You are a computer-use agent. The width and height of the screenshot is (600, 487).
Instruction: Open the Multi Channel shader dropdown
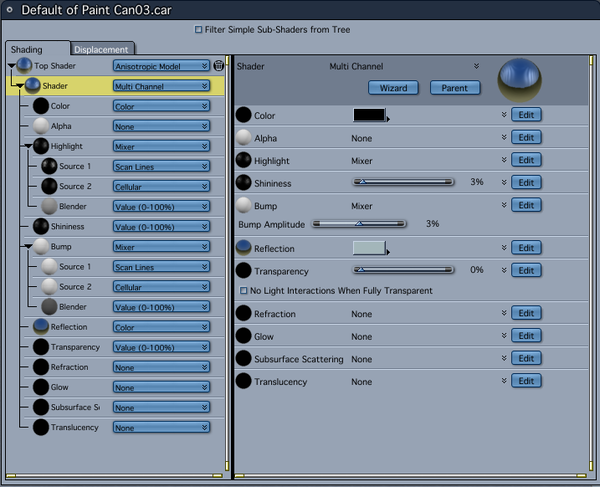click(x=161, y=86)
